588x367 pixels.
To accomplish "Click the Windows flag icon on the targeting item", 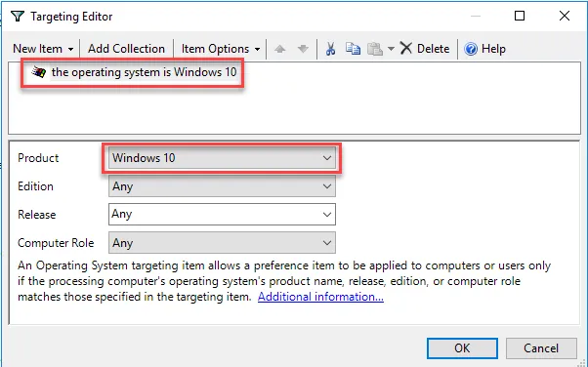I will pos(38,71).
